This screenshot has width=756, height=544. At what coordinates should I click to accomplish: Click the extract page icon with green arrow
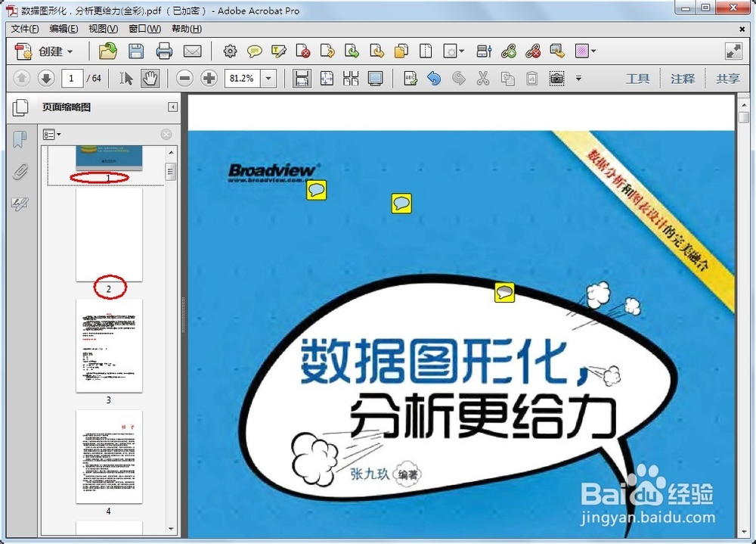[352, 51]
